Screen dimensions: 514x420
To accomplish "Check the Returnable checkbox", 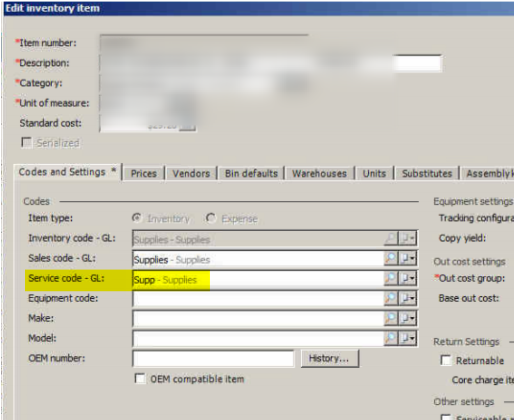I will 445,360.
